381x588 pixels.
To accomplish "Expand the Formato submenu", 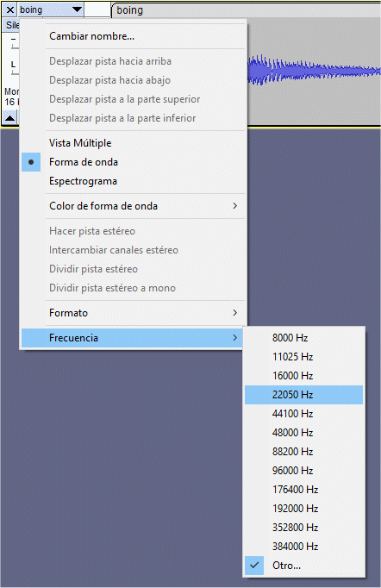I will [133, 313].
